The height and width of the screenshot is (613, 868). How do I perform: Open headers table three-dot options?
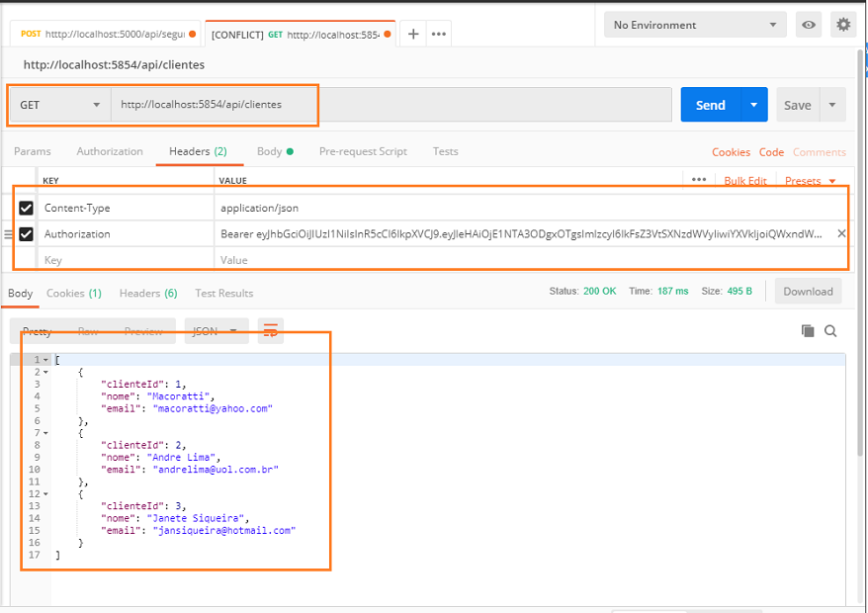pyautogui.click(x=699, y=180)
